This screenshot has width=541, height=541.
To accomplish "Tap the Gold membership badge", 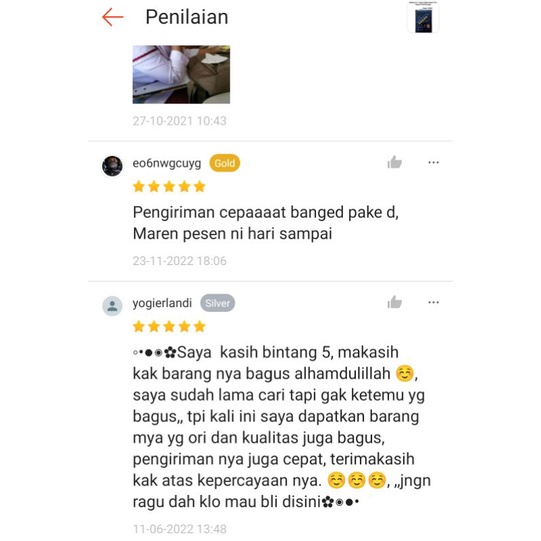I will coord(225,163).
